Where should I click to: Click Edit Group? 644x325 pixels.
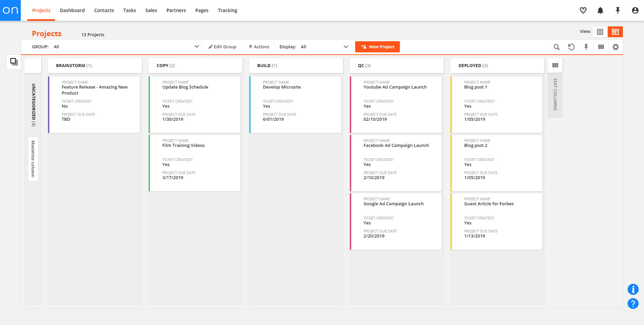(222, 47)
